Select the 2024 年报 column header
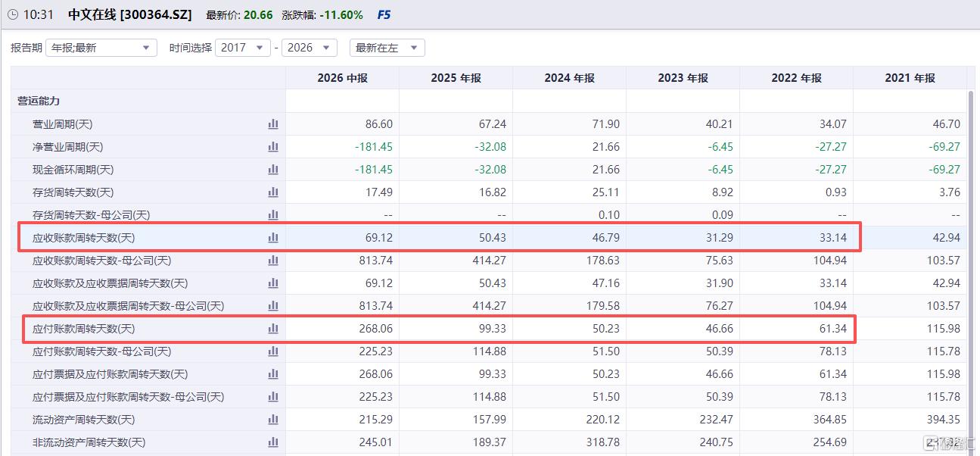The width and height of the screenshot is (980, 456). [569, 78]
